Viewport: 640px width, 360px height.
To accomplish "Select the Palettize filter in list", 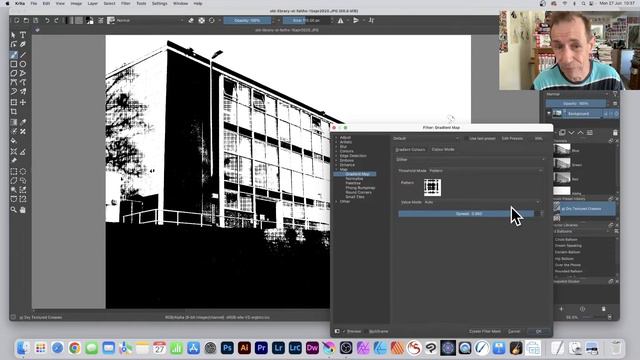I will (353, 183).
